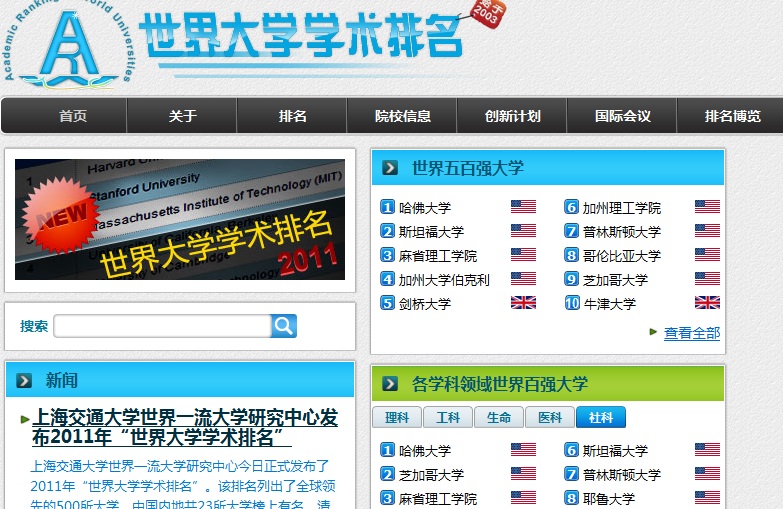
Task: Open 普林斯顿大学 ranked 7 in top list
Action: (x=622, y=232)
